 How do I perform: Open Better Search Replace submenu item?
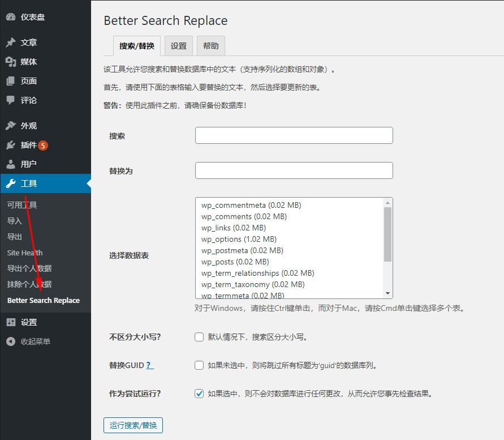coord(44,300)
